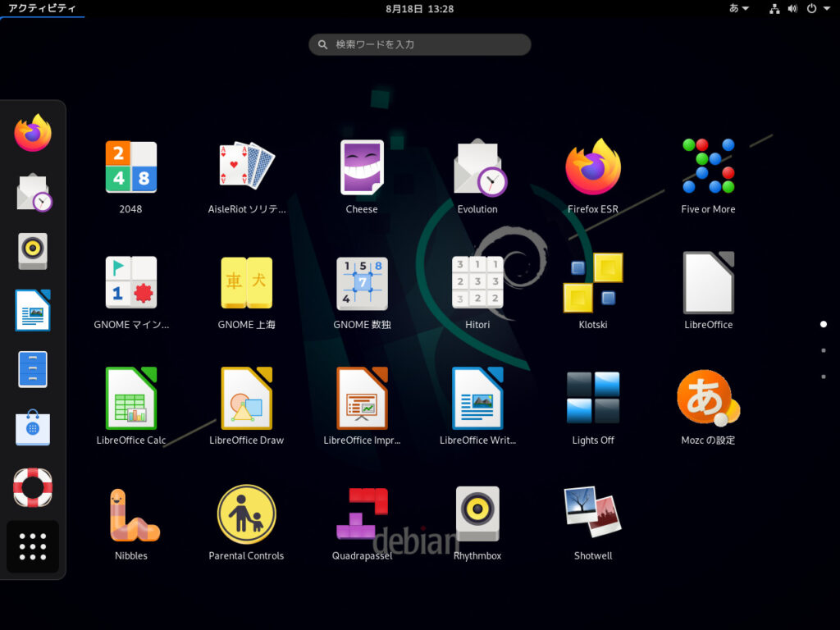Click the アクティビティ button in top bar

point(42,9)
